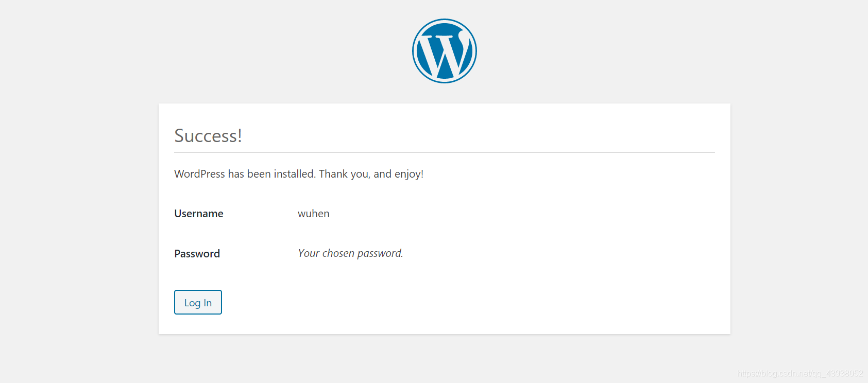Select the username value wuhen

tap(314, 214)
